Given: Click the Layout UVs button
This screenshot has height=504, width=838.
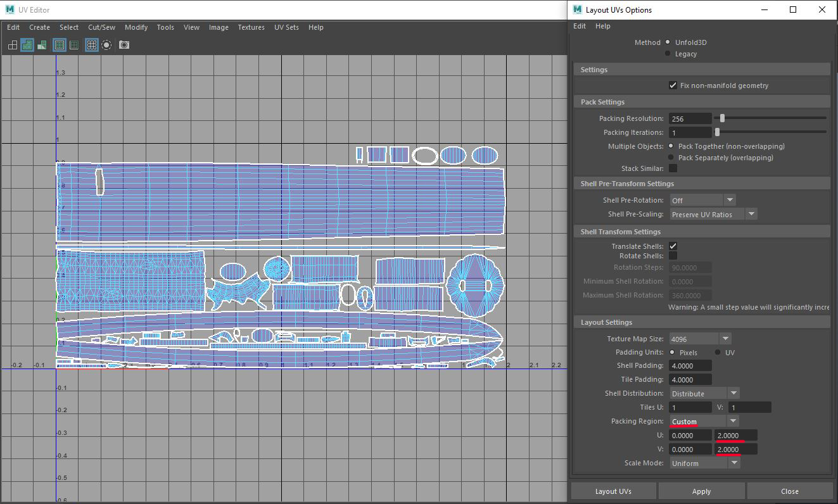Looking at the screenshot, I should coord(613,491).
